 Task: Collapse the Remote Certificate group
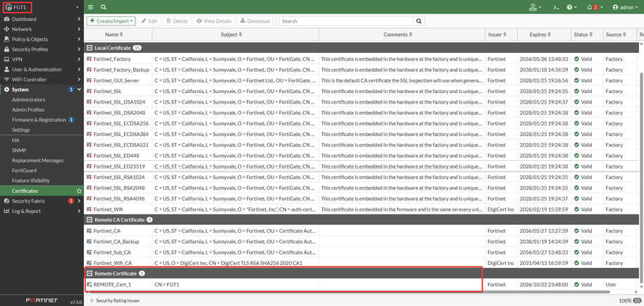[x=89, y=273]
